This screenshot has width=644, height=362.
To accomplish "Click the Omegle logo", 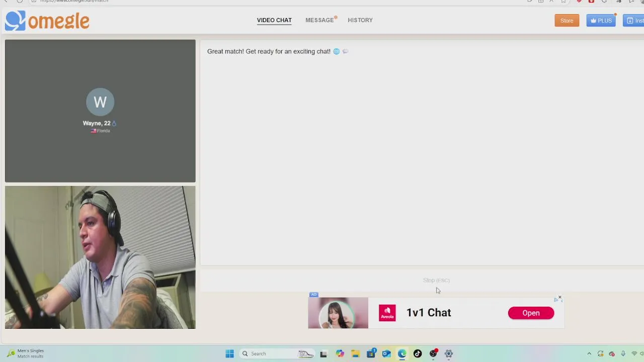I will tap(47, 21).
